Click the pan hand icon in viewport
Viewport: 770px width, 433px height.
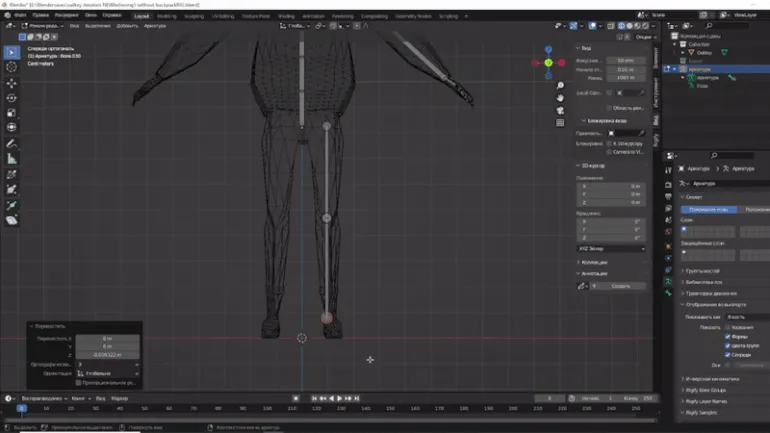click(x=560, y=98)
